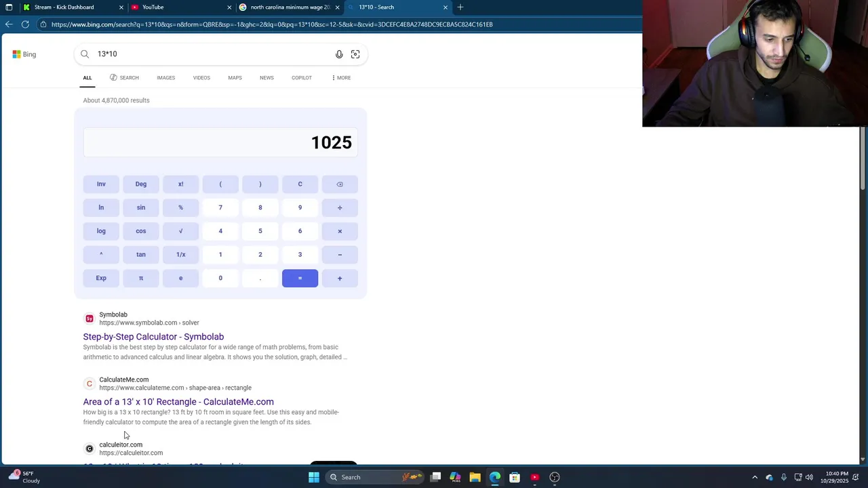This screenshot has width=868, height=488.
Task: Select the SEARCH tab
Action: (124, 78)
